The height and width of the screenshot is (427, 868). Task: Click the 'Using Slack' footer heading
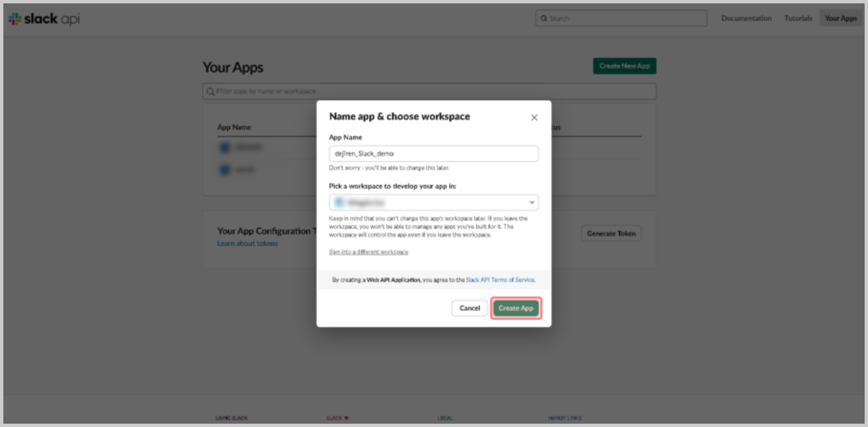click(x=231, y=418)
